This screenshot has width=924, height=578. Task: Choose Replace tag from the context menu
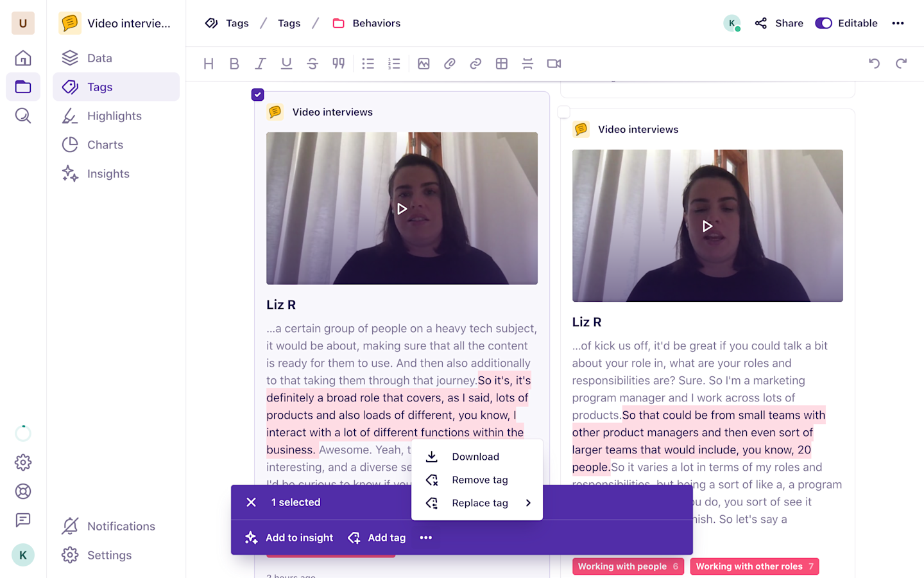pyautogui.click(x=477, y=503)
